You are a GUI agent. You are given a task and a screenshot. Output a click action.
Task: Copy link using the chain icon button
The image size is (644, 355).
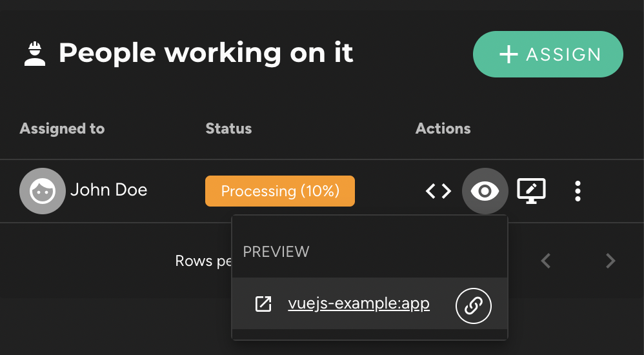473,306
